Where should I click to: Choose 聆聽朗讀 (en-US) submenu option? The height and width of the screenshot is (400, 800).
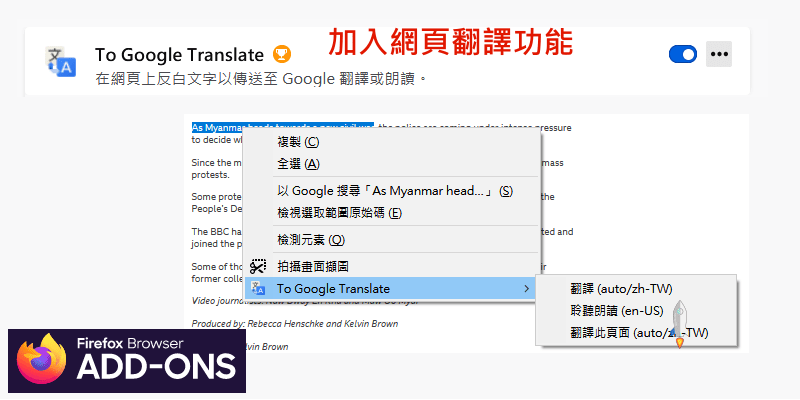point(615,311)
